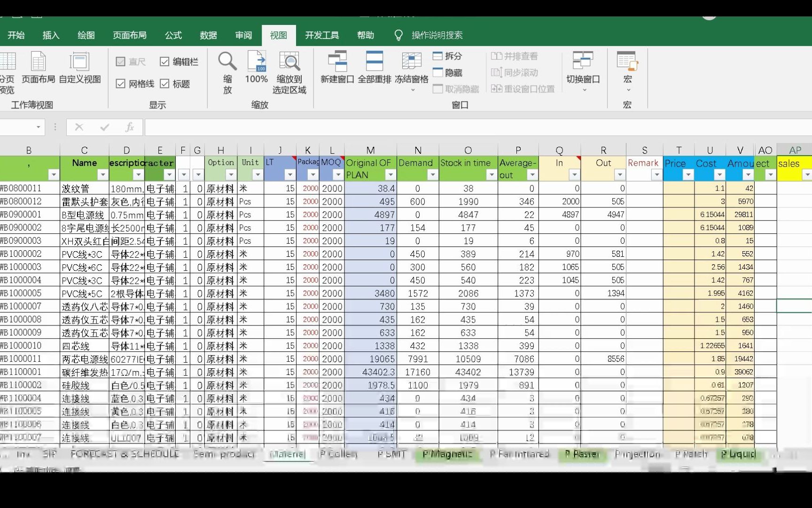Open a New Window (新建窗口)
This screenshot has height=508, width=812.
[x=337, y=67]
